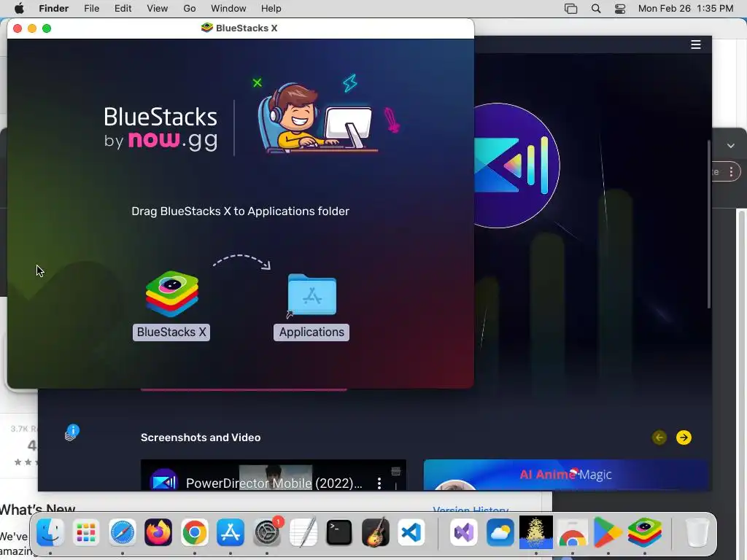Image resolution: width=747 pixels, height=560 pixels.
Task: Launch purple Visual Studio from the Dock
Action: click(463, 532)
